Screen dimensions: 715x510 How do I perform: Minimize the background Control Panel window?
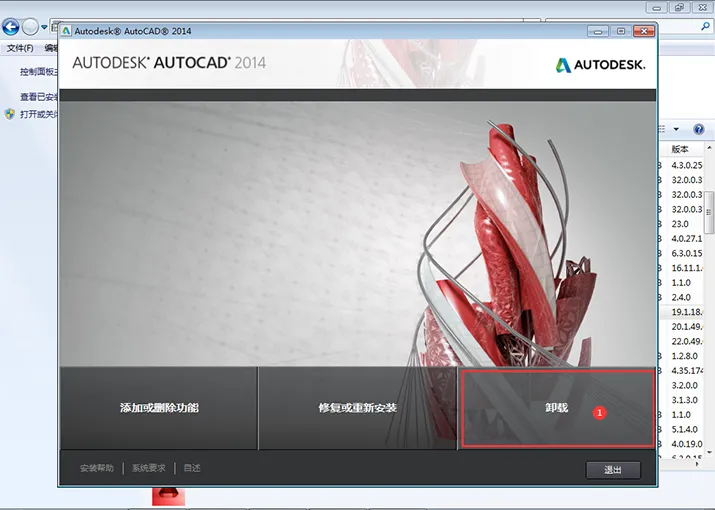tap(657, 8)
